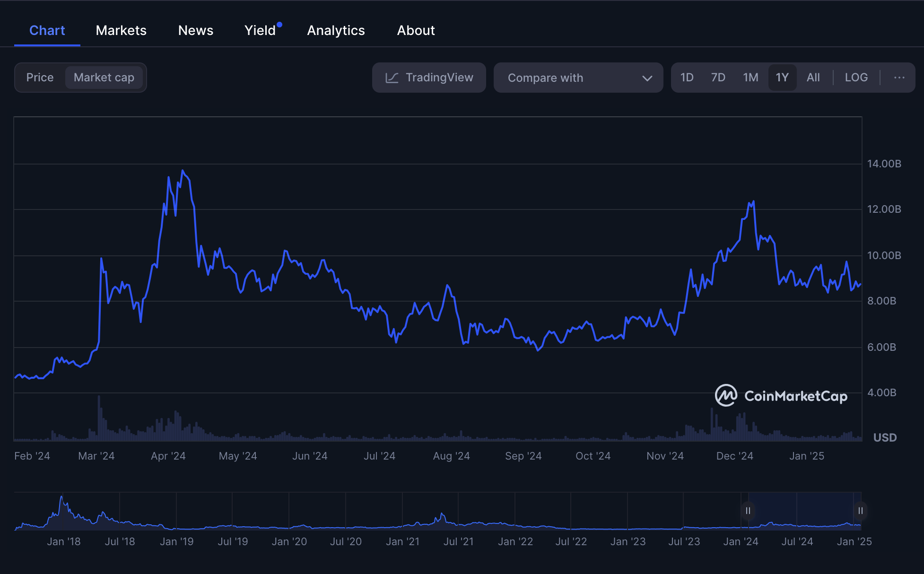Click the Compare with chevron arrow
The height and width of the screenshot is (574, 924).
(x=647, y=78)
